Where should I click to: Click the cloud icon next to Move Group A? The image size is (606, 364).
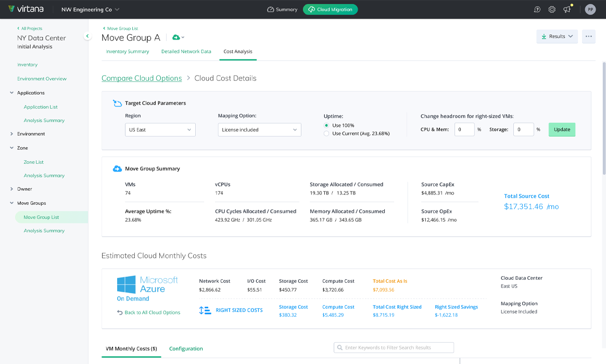click(x=178, y=37)
